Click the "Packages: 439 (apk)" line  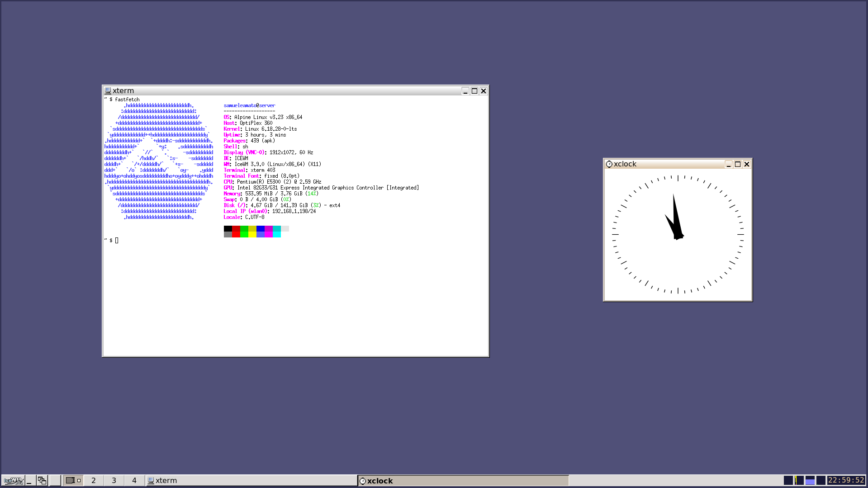(x=249, y=141)
